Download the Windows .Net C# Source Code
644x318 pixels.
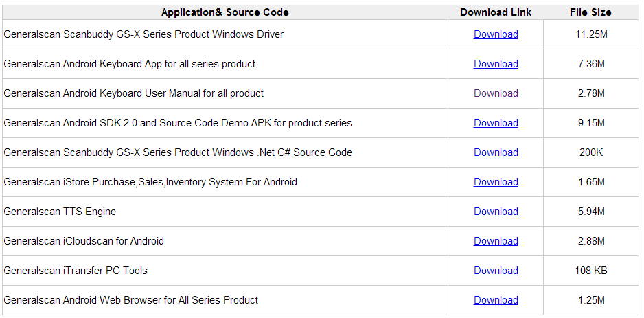tap(496, 152)
